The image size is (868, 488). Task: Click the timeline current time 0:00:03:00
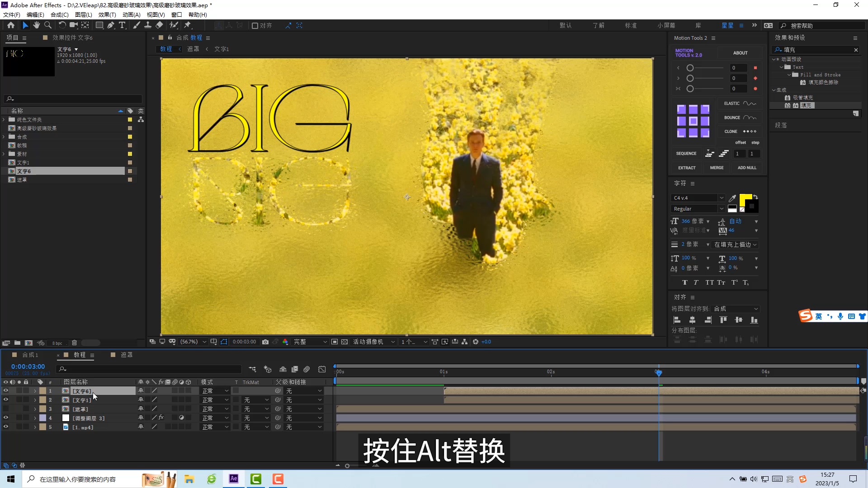coord(28,366)
